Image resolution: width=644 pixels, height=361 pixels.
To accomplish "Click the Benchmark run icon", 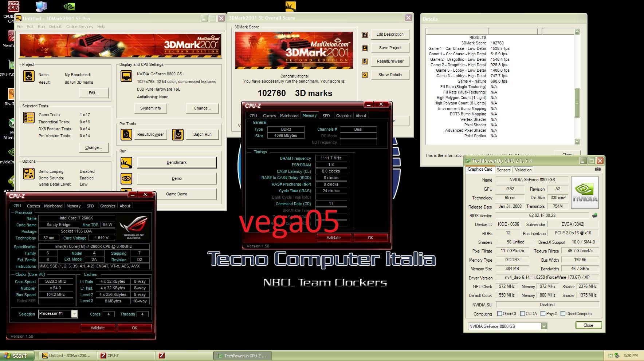I will click(x=126, y=163).
